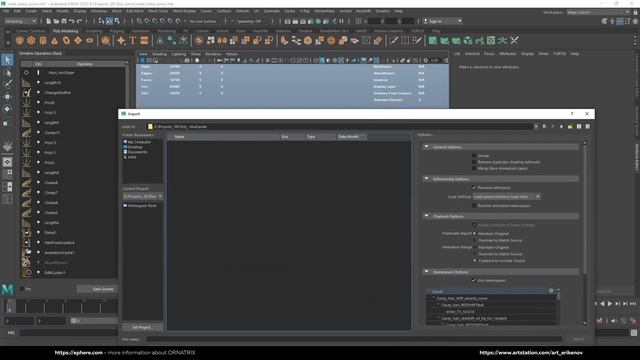Click the polygon Cube shelf icon

coord(31,40)
